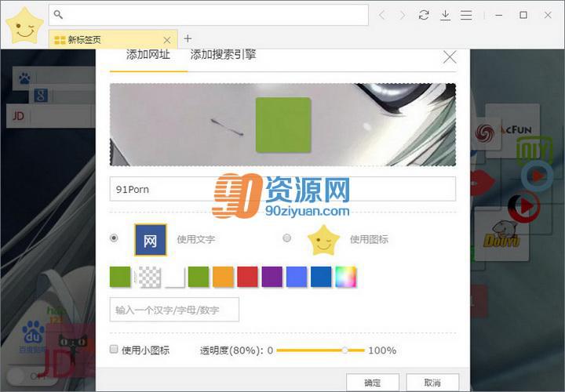Open the red-and-black play button tile
Viewport: 565px width, 392px height.
pos(523,206)
